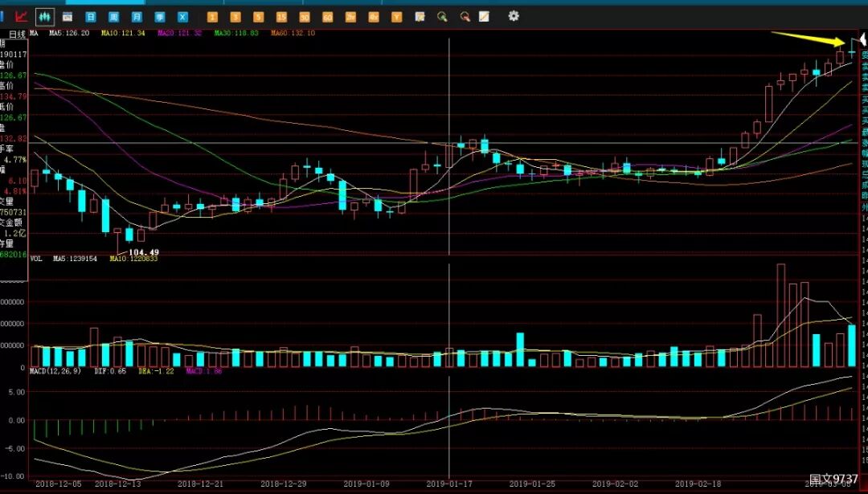Select the 30-minute period button

305,17
